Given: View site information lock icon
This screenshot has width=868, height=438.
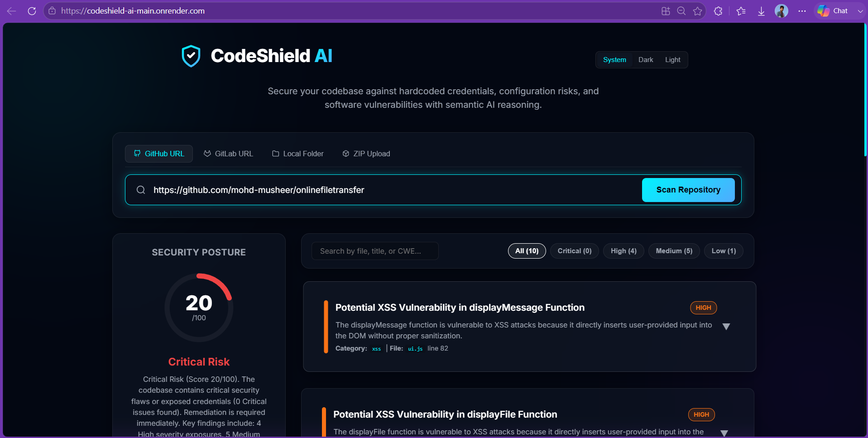Looking at the screenshot, I should click(x=52, y=11).
